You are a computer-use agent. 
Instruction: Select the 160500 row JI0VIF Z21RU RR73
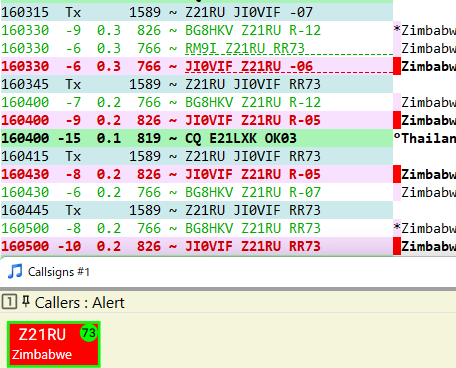pyautogui.click(x=197, y=246)
